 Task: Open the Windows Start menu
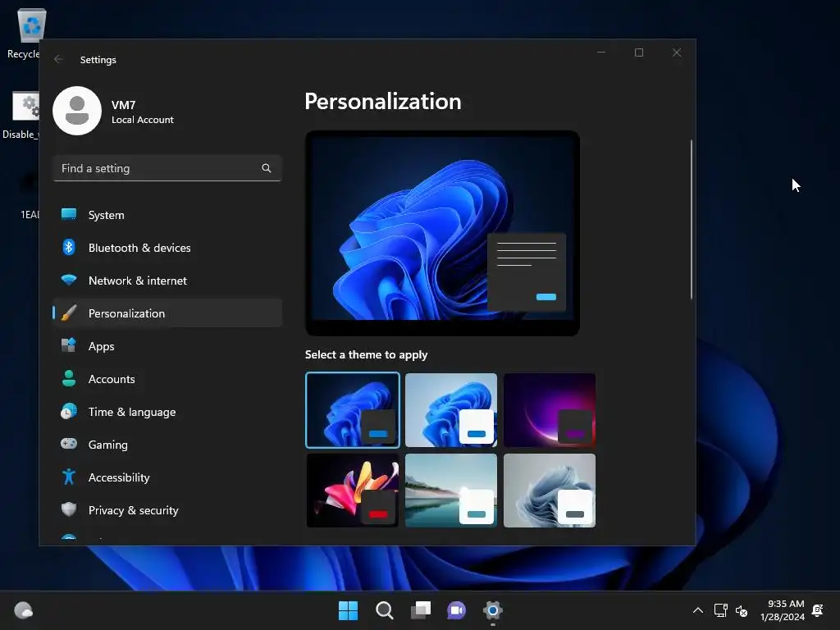click(x=348, y=610)
